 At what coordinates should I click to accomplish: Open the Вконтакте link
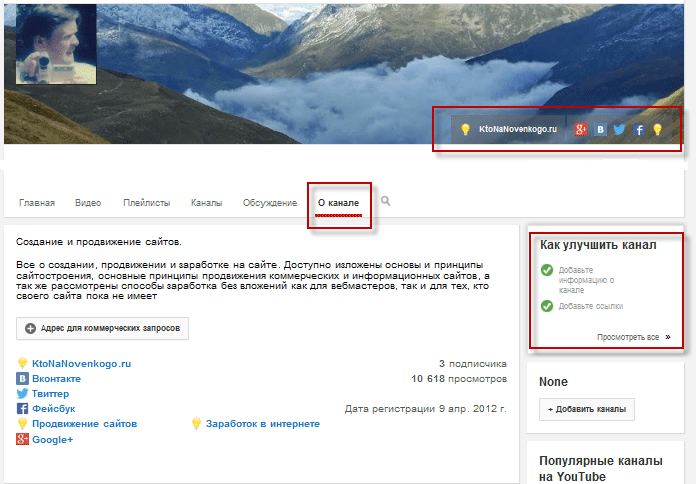pyautogui.click(x=56, y=379)
